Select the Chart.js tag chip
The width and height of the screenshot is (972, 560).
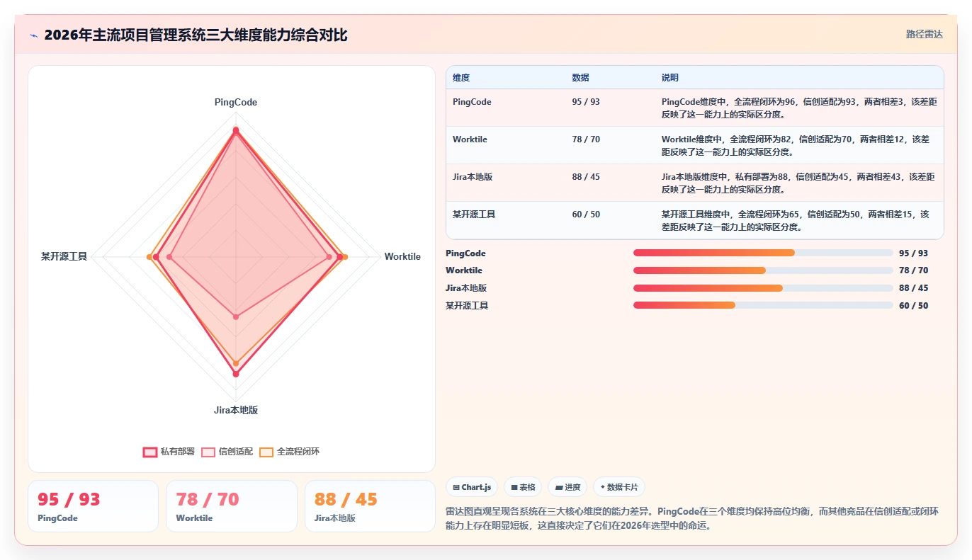(472, 487)
